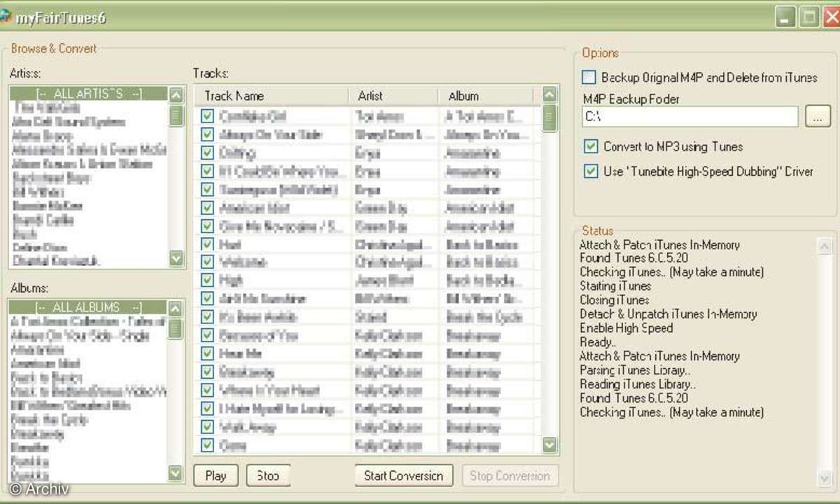Image resolution: width=840 pixels, height=504 pixels.
Task: Uncheck Convert to MP3 using iTunes
Action: click(591, 147)
